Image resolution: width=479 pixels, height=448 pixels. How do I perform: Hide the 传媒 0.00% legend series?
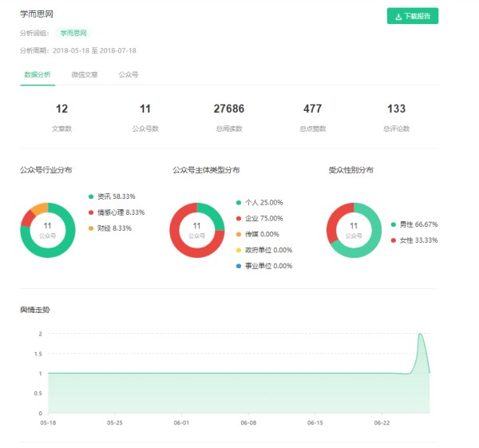pyautogui.click(x=239, y=234)
